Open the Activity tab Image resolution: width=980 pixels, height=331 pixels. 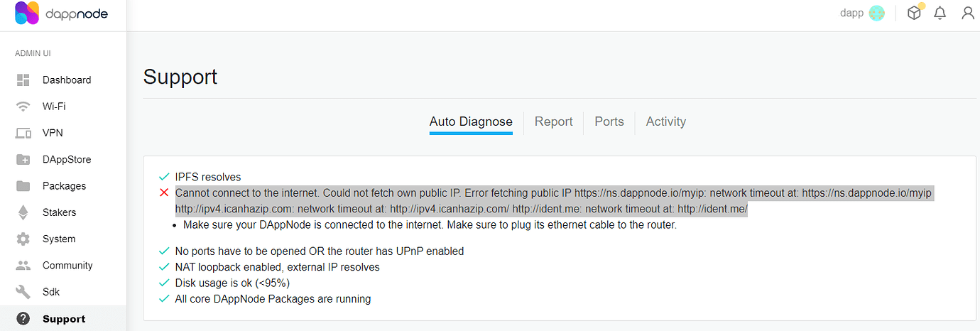665,121
